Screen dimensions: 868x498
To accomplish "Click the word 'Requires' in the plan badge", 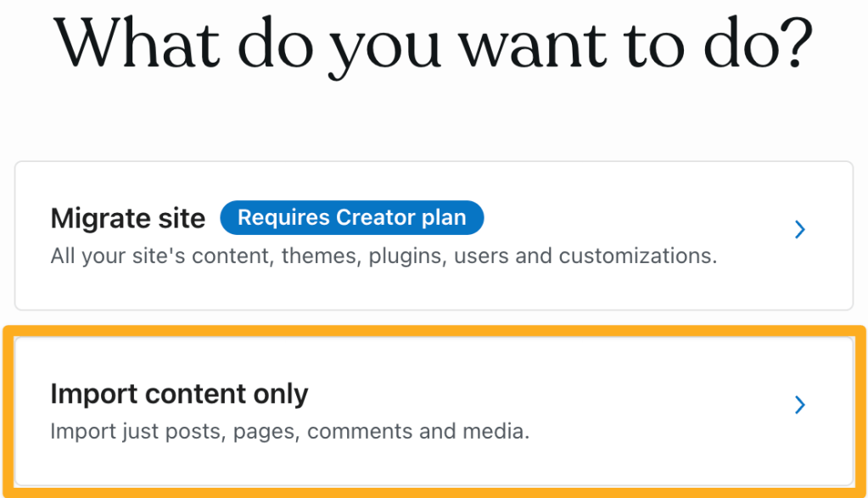I will click(283, 218).
